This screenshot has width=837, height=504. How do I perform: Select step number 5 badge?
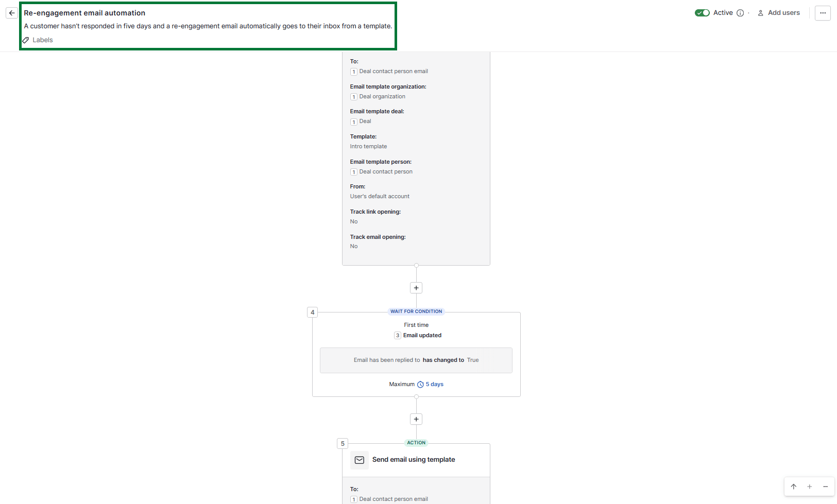pyautogui.click(x=343, y=443)
